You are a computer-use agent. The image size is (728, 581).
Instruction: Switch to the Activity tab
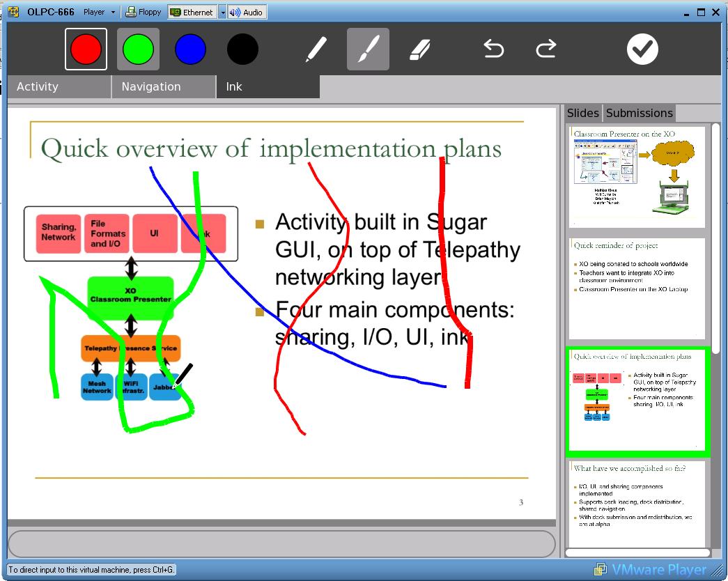pyautogui.click(x=59, y=86)
